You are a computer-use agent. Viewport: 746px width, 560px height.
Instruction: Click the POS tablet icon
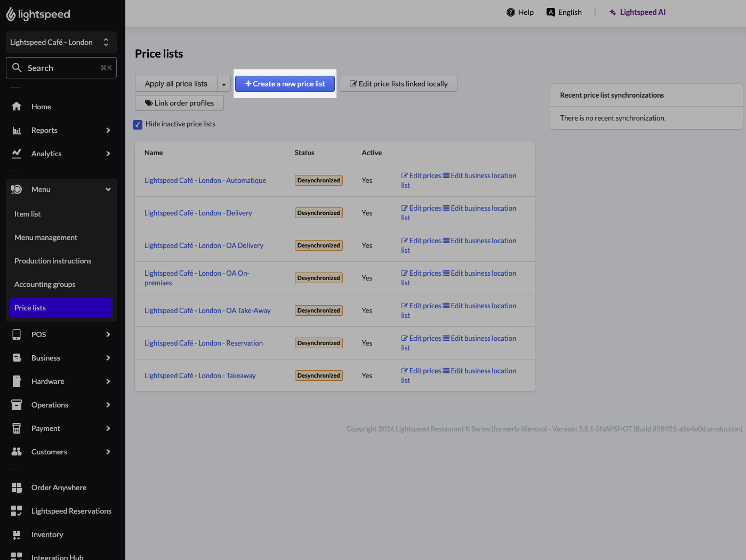tap(17, 334)
